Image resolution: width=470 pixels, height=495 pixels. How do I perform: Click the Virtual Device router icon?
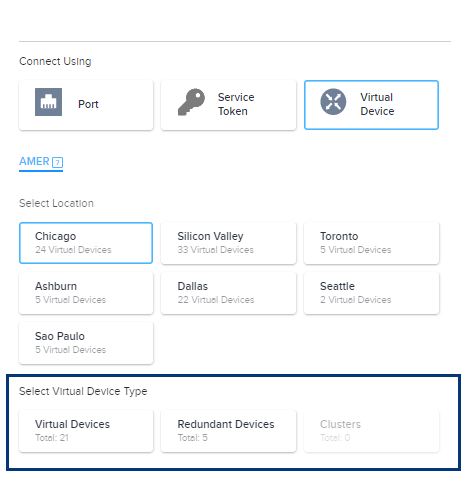tap(333, 102)
